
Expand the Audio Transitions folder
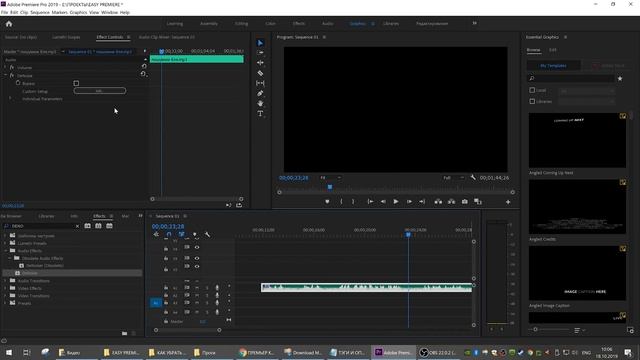[5, 281]
